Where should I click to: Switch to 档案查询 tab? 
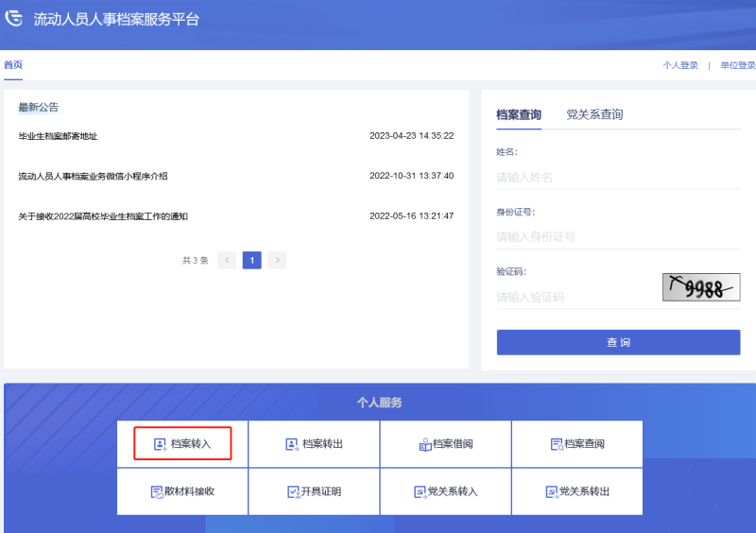[519, 114]
